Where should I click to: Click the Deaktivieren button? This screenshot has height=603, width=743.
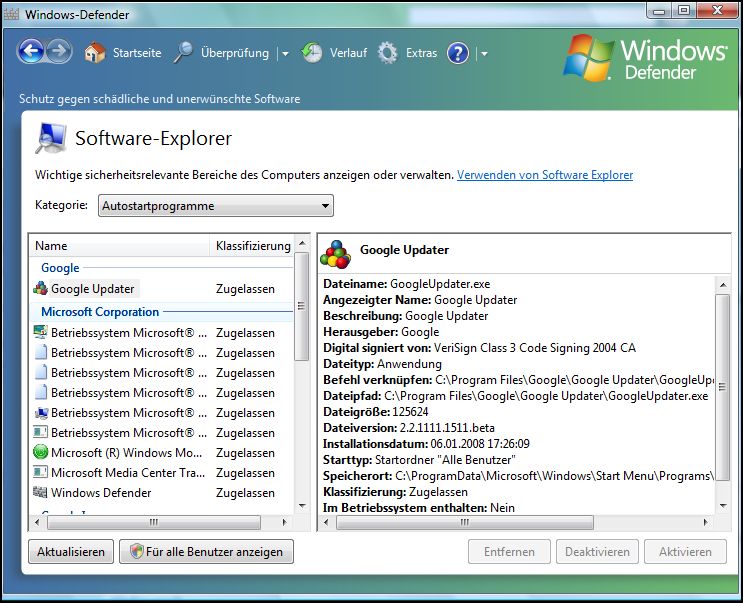(x=597, y=551)
